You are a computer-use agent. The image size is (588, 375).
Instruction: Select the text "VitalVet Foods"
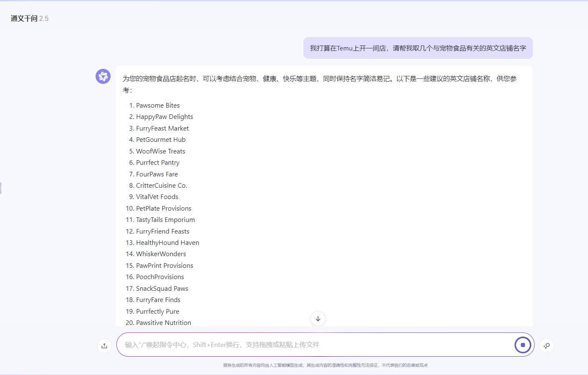(x=157, y=197)
